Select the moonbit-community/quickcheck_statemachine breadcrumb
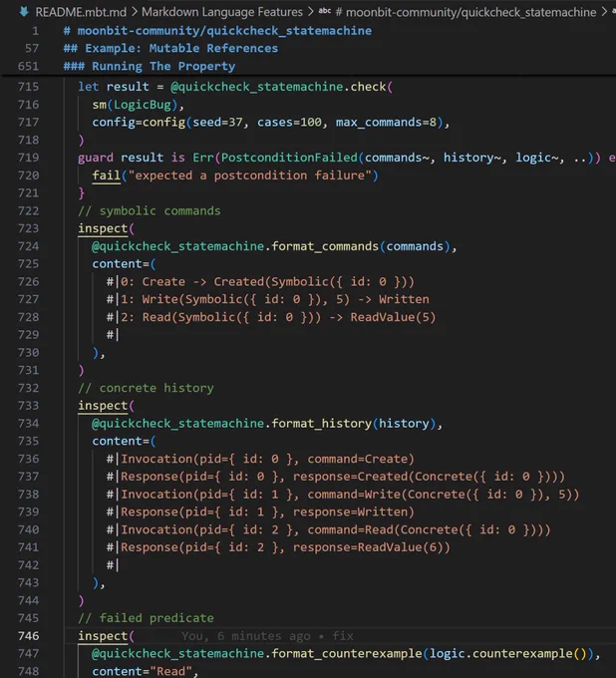 click(x=465, y=12)
